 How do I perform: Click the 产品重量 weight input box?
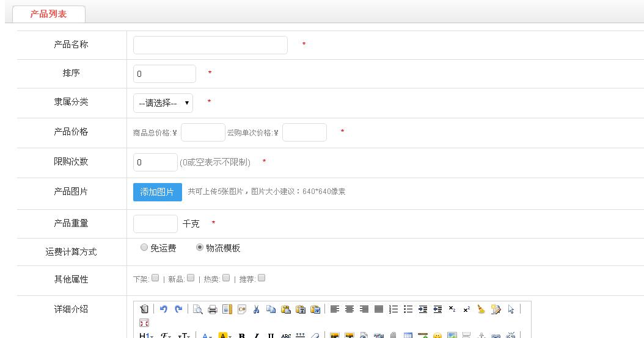pos(155,224)
